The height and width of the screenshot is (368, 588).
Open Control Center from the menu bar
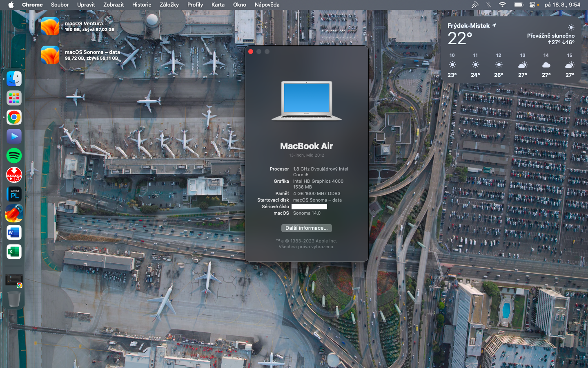tap(532, 5)
